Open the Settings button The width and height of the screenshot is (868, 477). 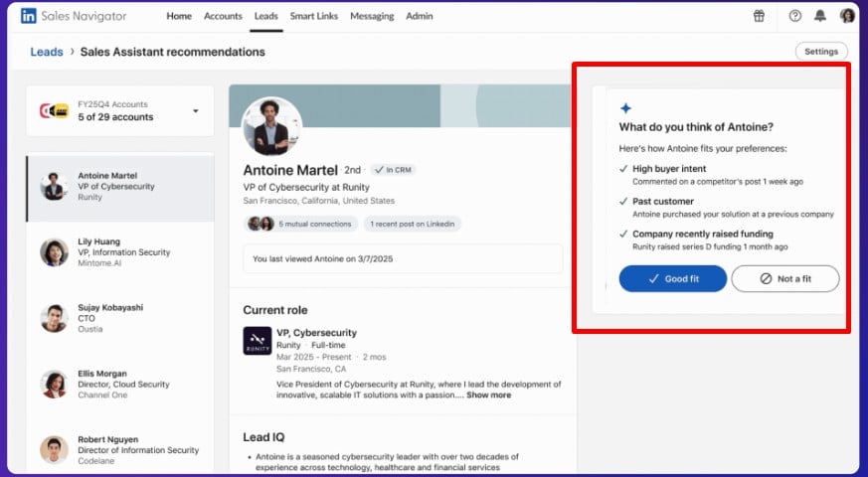tap(821, 52)
